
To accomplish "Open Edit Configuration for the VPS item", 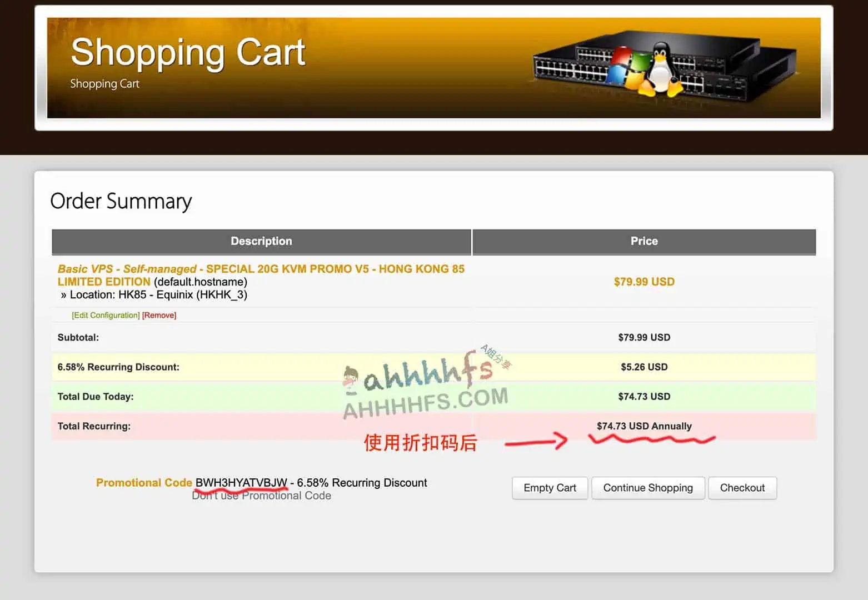I will [105, 315].
